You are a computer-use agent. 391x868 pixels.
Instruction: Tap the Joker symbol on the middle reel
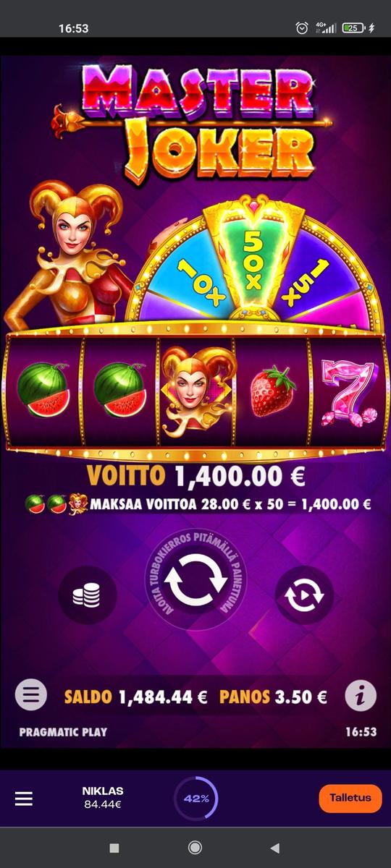click(195, 391)
